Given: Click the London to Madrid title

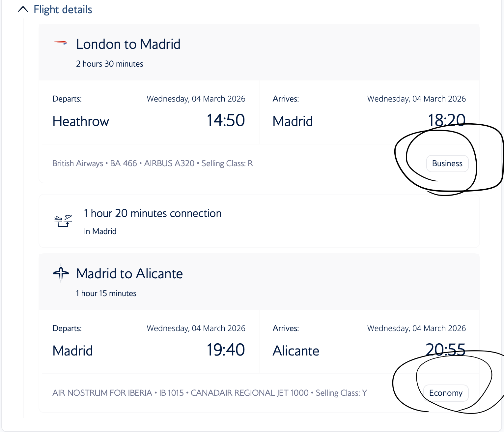Looking at the screenshot, I should (128, 44).
